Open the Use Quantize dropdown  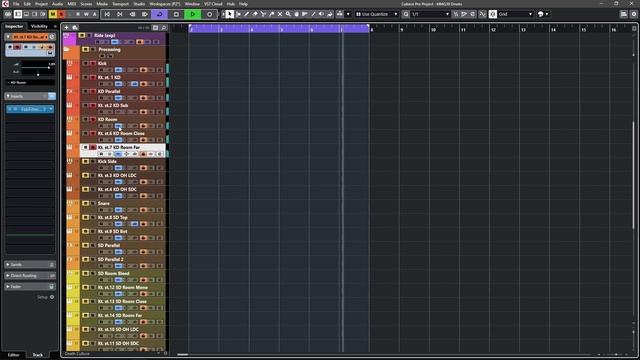[x=377, y=14]
